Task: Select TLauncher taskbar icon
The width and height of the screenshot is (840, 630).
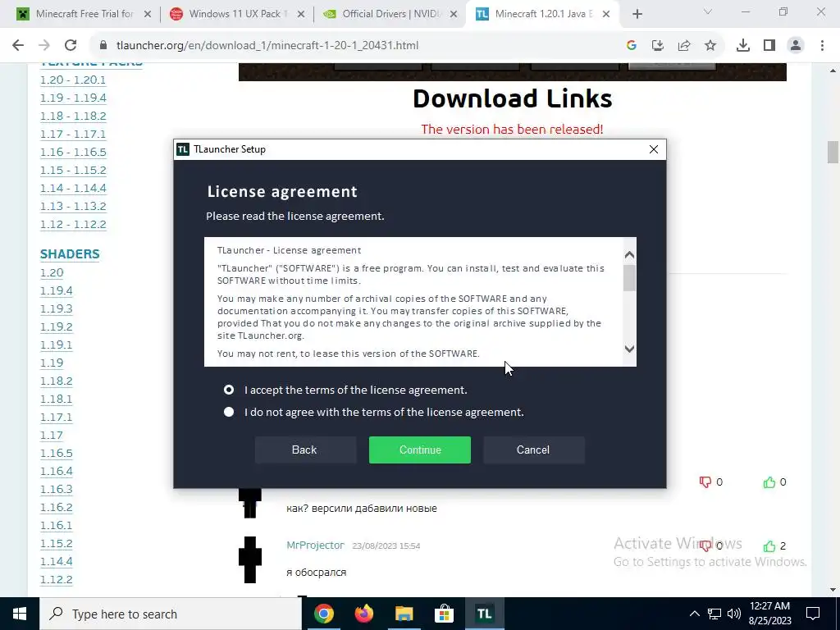Action: click(484, 614)
